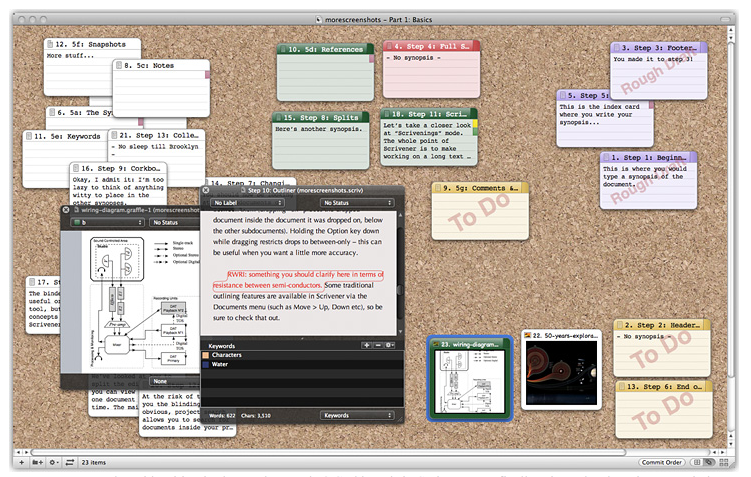Close the Step 10: Outliner panel
Screen dimensions: 751x477
click(x=206, y=189)
